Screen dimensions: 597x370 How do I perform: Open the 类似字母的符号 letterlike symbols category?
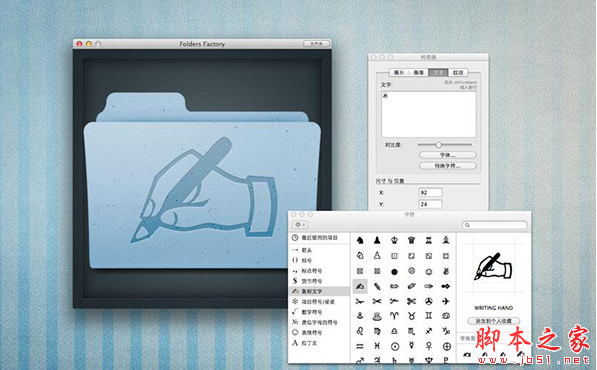click(x=319, y=322)
